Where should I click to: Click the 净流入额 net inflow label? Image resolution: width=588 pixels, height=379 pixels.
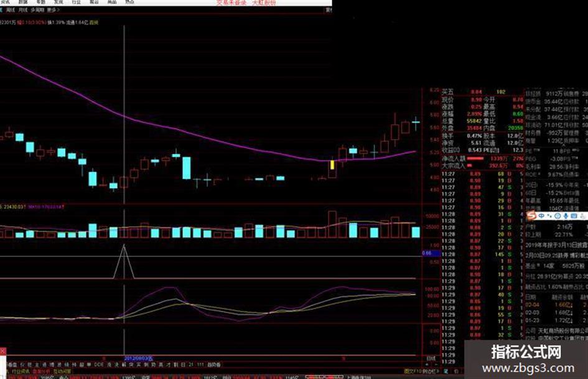click(454, 159)
